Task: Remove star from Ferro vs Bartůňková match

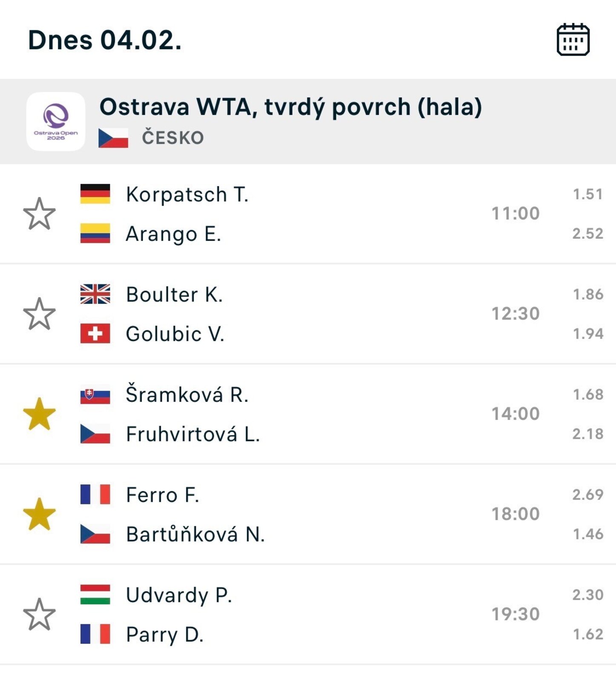Action: point(39,514)
